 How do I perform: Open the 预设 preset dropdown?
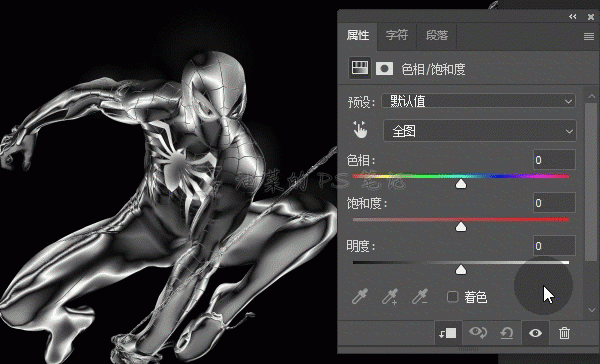478,101
